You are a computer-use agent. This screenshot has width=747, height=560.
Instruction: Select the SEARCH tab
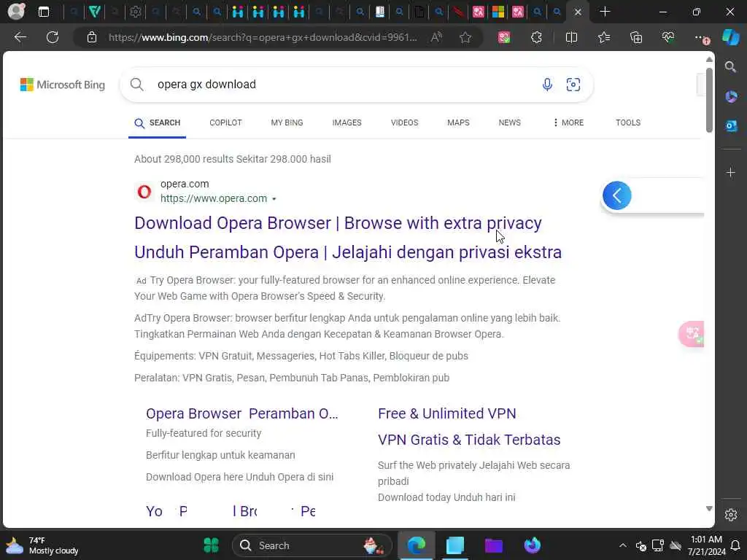pos(158,122)
